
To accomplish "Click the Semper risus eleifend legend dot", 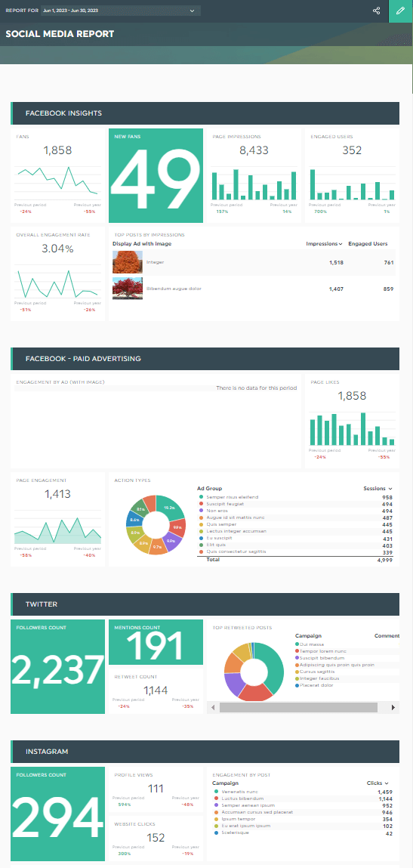I will 200,497.
